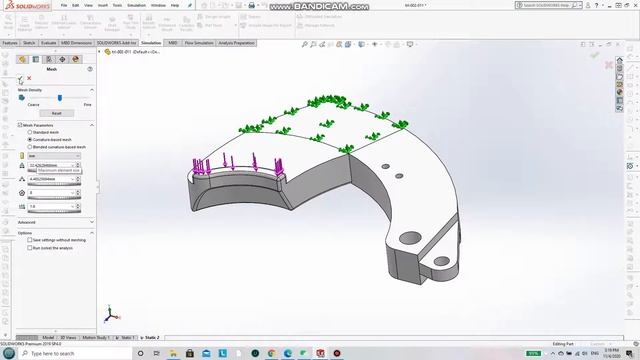Screen dimensions: 640x360
Task: Open File Explorer from the taskbar
Action: point(173,353)
